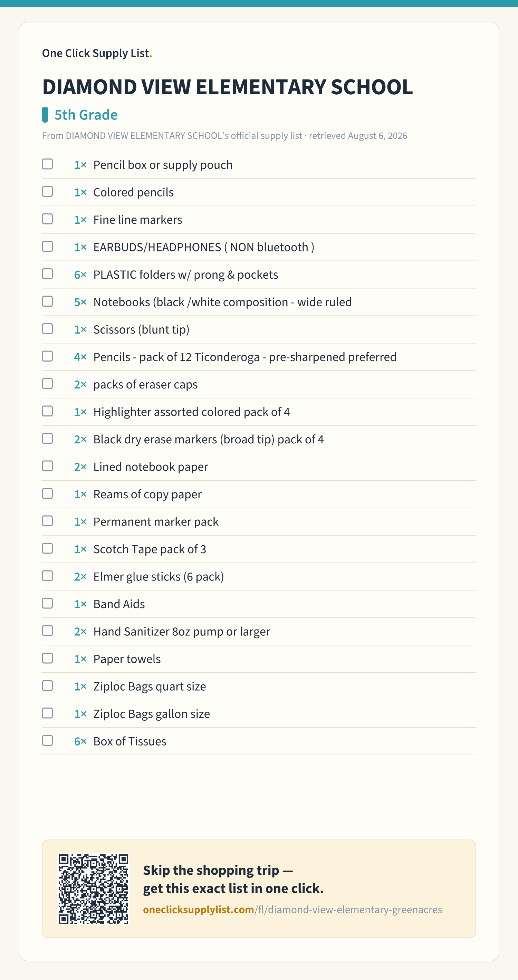
Task: Click the QR code image
Action: point(93,889)
